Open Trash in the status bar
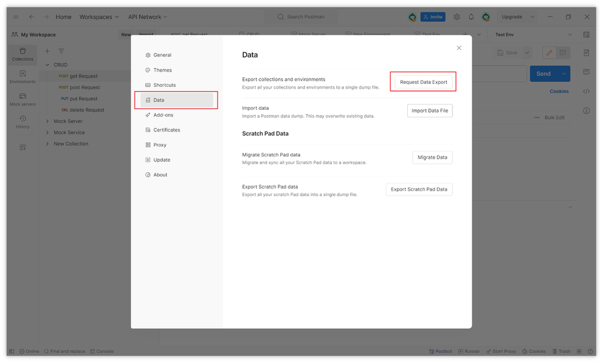Image resolution: width=604 pixels, height=364 pixels. pyautogui.click(x=561, y=351)
